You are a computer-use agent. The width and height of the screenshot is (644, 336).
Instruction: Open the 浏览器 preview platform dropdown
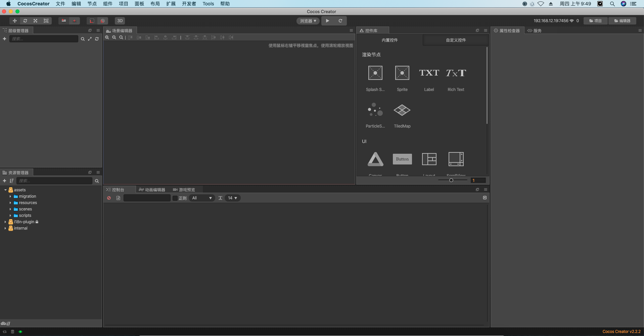click(x=308, y=21)
